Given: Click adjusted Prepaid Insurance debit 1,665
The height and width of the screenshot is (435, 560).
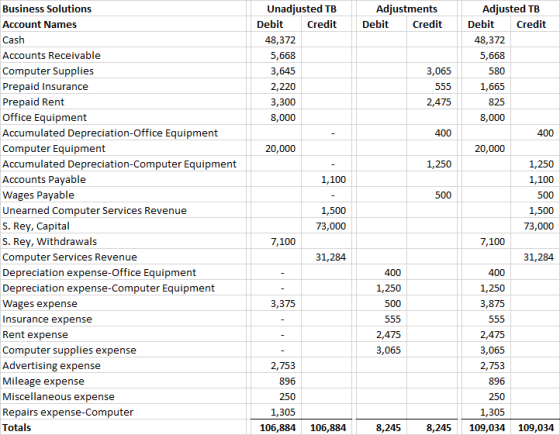Looking at the screenshot, I should coord(492,87).
